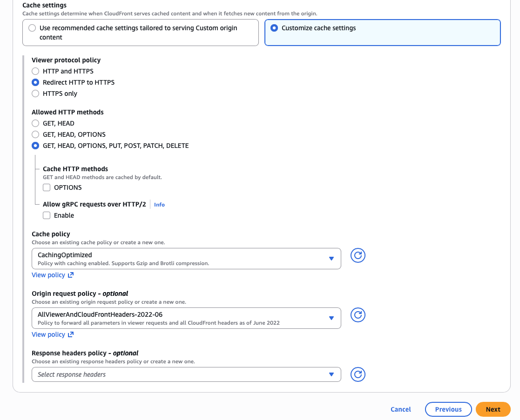520x420 pixels.
Task: Enable gRPC requests over HTTP/2
Action: point(47,215)
